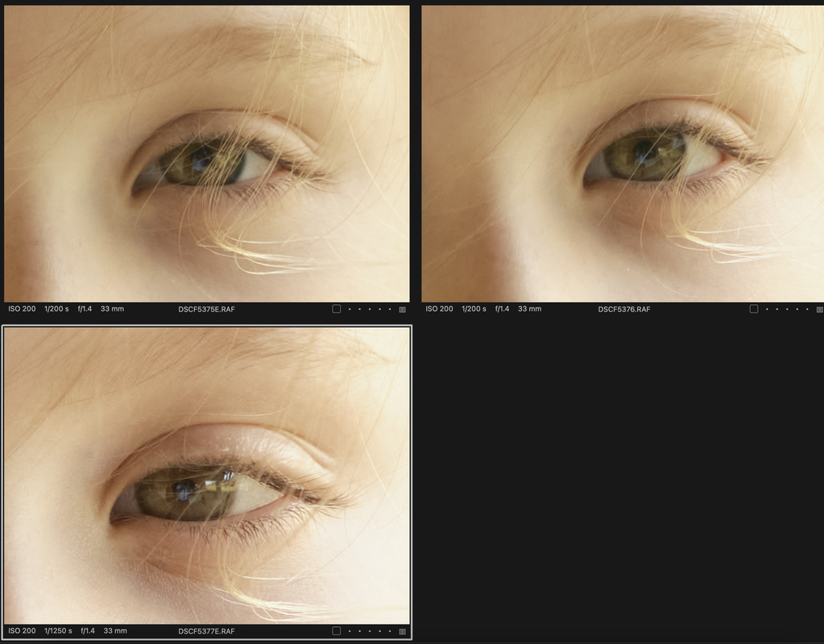Give DSCF5376.RAF a four-star rating
Screen dimensions: 824x644
pyautogui.click(x=797, y=309)
